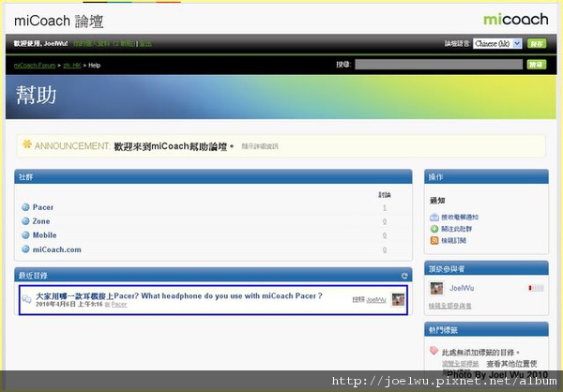The image size is (563, 392).
Task: Click the 2010年4月6日 thread date text
Action: coord(68,305)
